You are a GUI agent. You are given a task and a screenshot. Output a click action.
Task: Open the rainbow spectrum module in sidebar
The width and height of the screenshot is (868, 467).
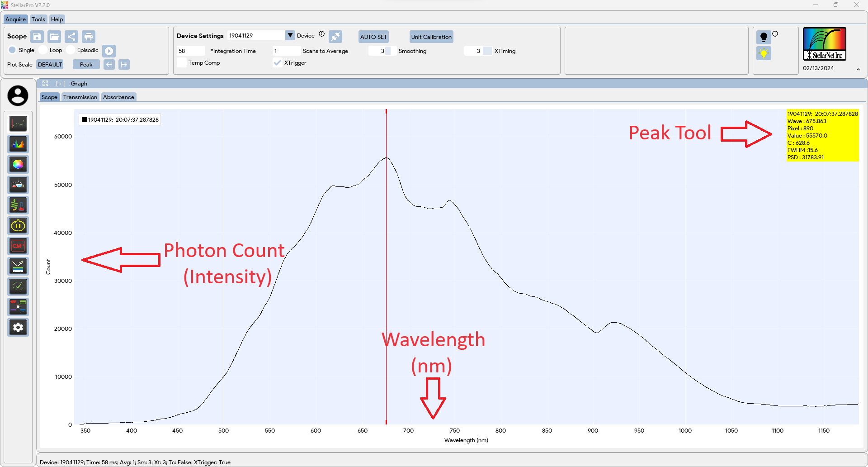(x=18, y=144)
